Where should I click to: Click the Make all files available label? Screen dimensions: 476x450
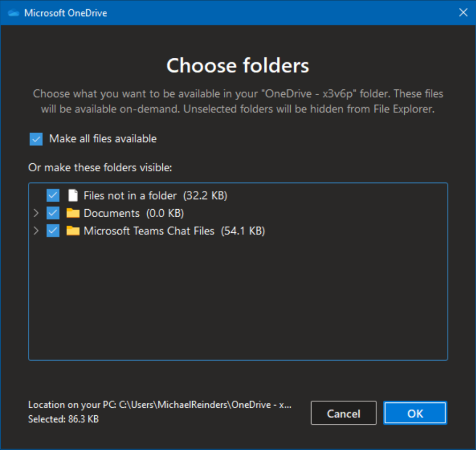[103, 139]
